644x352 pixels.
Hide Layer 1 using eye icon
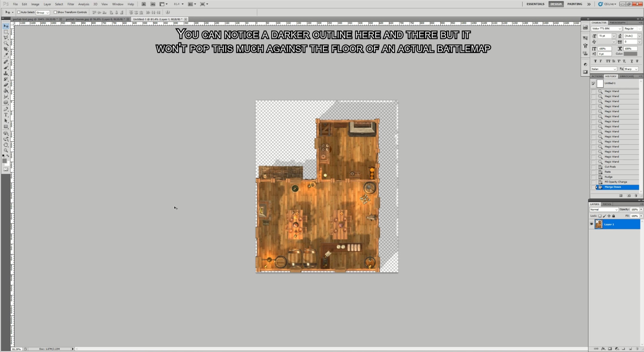[x=591, y=224]
